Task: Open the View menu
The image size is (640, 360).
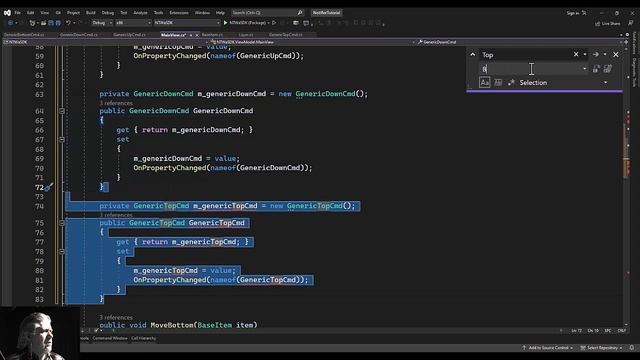Action: pos(44,13)
